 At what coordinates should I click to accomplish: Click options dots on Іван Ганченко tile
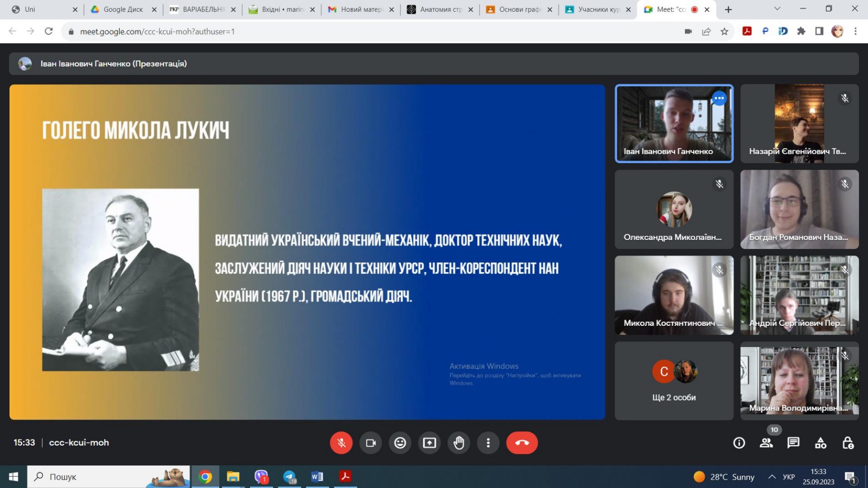click(719, 98)
